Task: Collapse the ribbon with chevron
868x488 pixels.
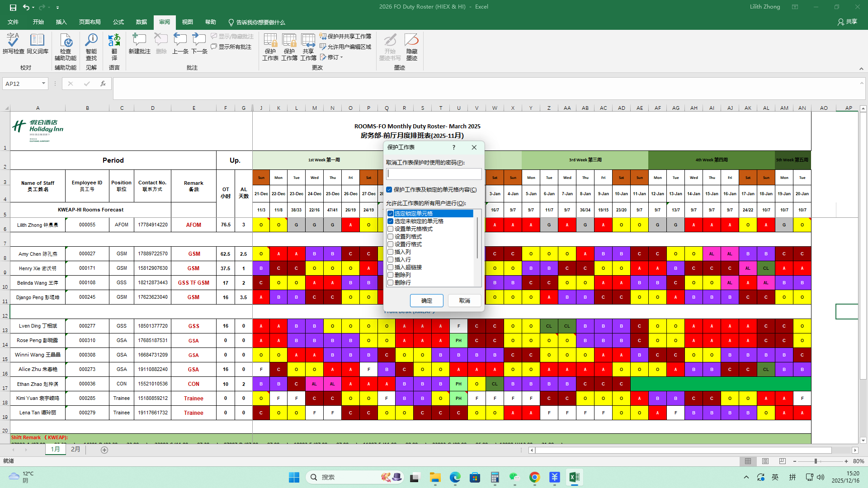Action: pyautogui.click(x=861, y=69)
